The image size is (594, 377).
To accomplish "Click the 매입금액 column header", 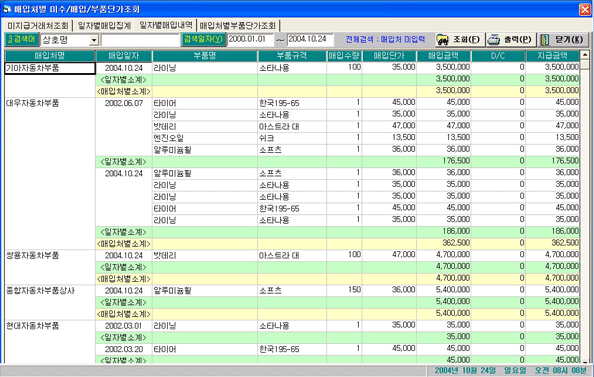I will point(444,56).
